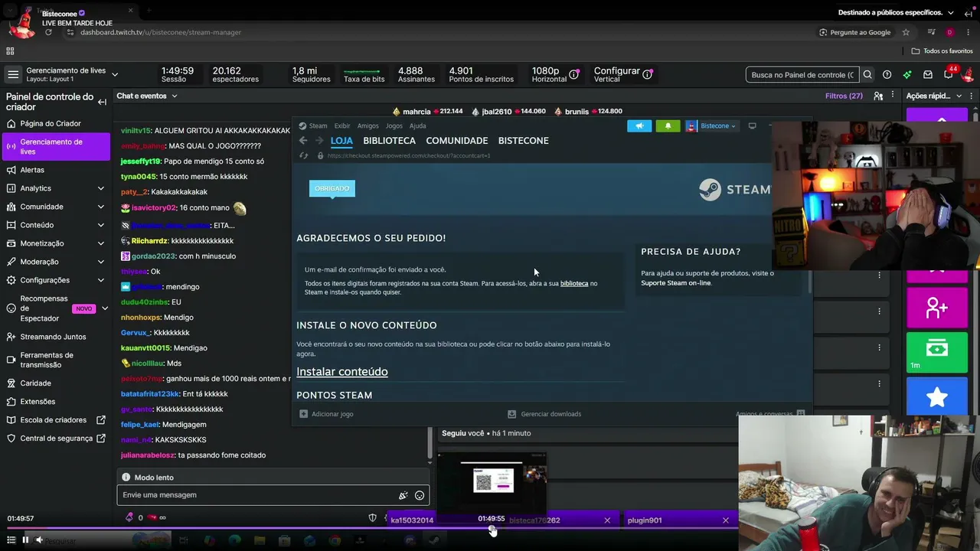Open the BIBLIOTECA tab in Steam

coord(389,141)
